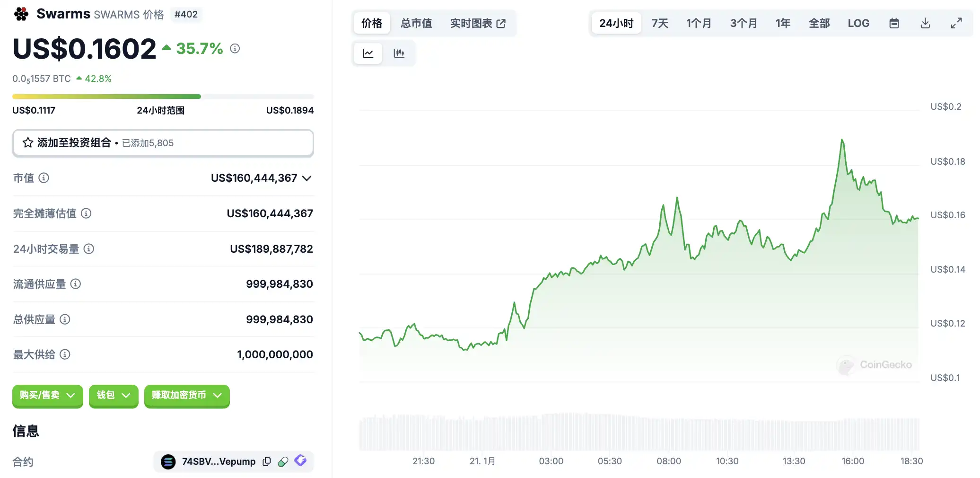Toggle LOG scale on chart
Viewport: 980px width, 478px height.
click(x=858, y=23)
